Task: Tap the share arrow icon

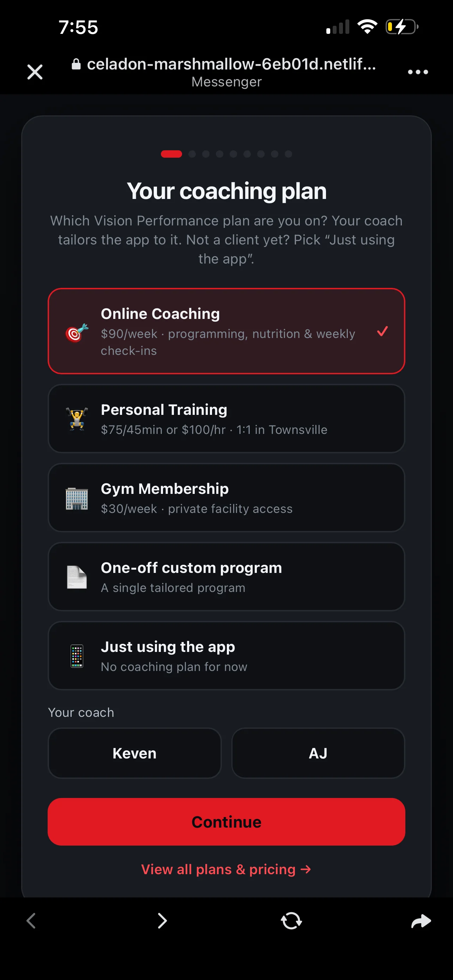Action: coord(421,921)
